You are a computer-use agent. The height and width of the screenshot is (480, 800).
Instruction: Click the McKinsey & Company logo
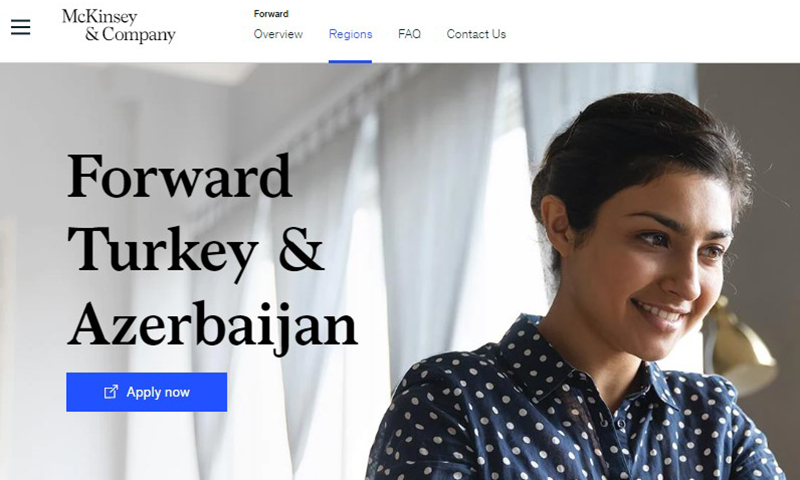click(119, 26)
